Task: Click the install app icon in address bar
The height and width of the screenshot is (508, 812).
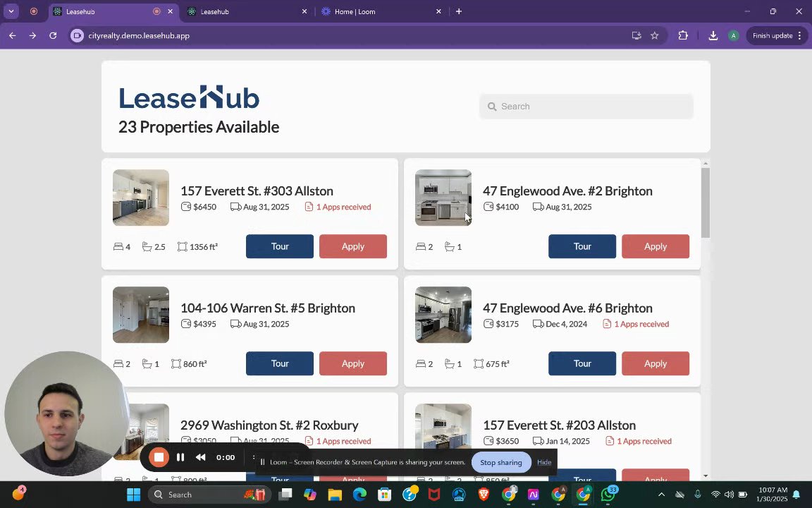Action: (x=636, y=36)
